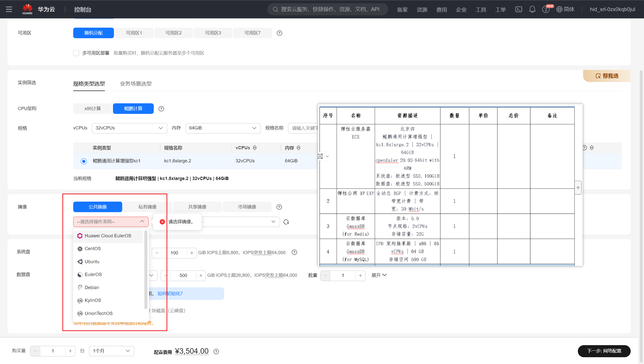This screenshot has height=364, width=644.
Task: Expand data disk advanced options
Action: click(x=379, y=275)
